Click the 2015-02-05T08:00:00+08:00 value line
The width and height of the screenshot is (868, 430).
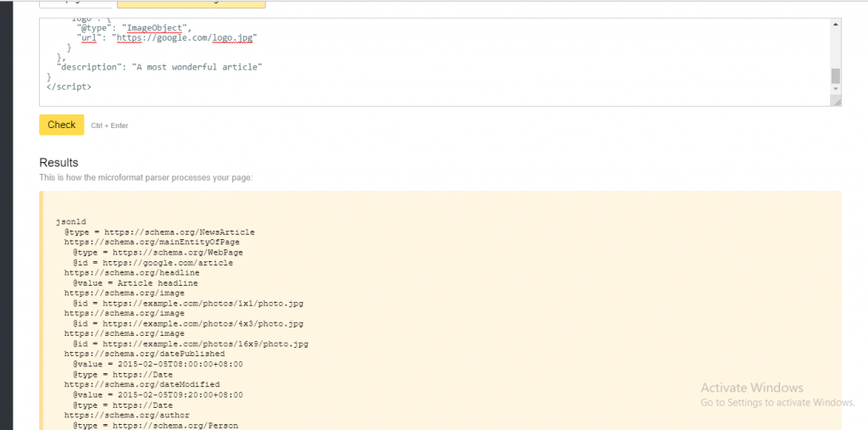click(158, 364)
